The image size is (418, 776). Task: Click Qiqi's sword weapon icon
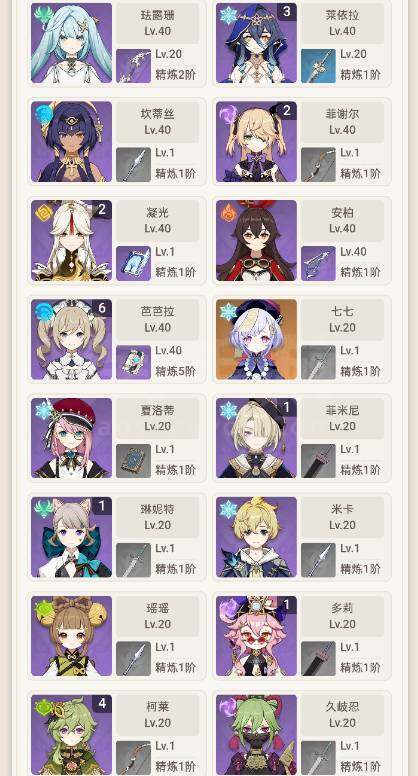click(318, 362)
